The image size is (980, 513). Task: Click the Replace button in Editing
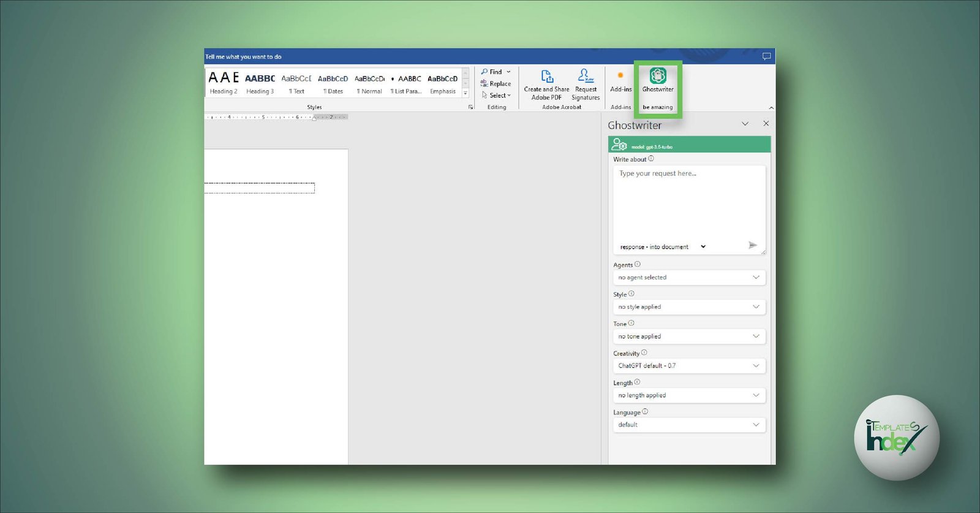(x=496, y=83)
